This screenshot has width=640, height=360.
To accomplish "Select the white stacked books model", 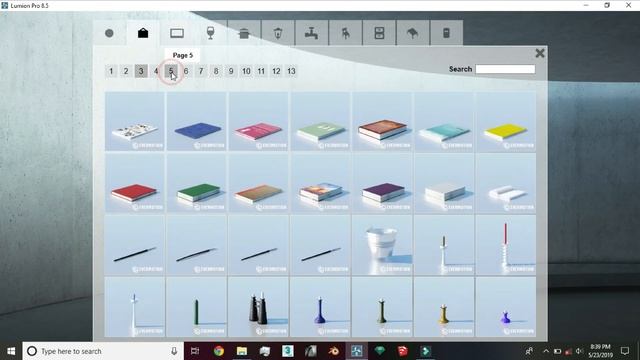I will [444, 183].
